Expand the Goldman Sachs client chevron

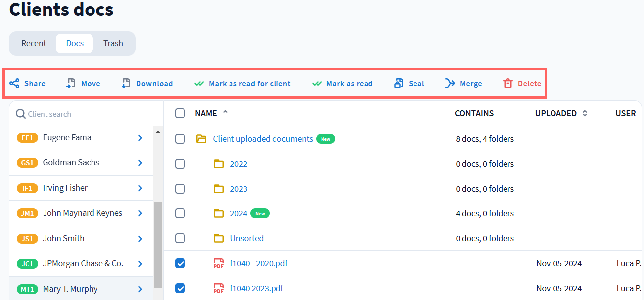coord(140,163)
